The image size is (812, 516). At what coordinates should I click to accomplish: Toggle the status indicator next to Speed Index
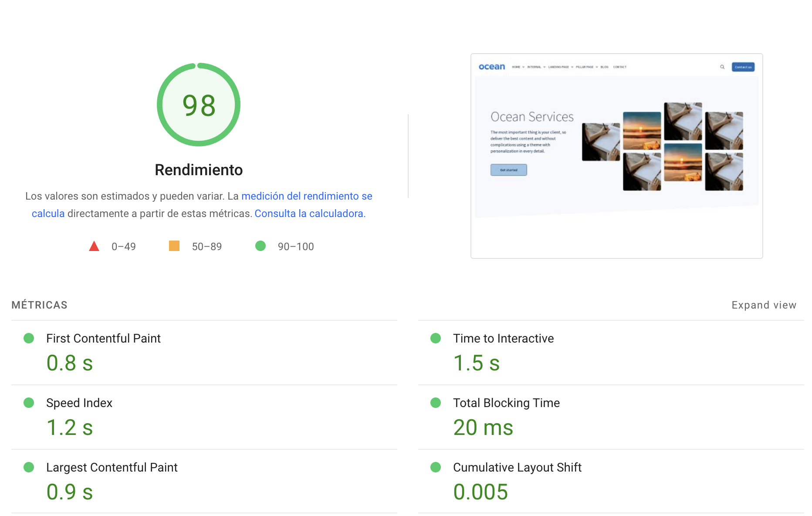coord(29,403)
